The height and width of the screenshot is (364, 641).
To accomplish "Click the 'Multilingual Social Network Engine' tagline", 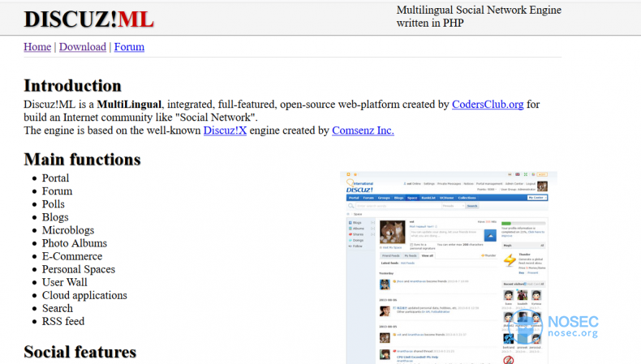I will click(479, 11).
